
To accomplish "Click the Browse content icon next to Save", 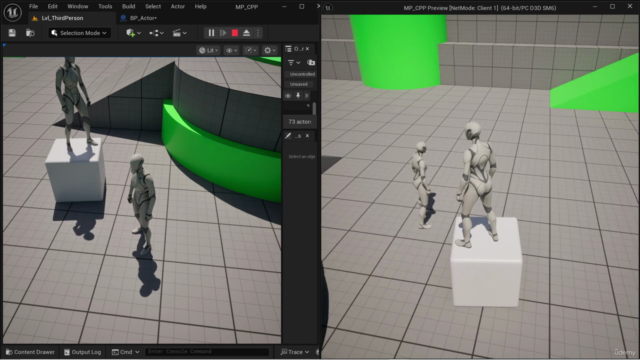I will tap(30, 33).
